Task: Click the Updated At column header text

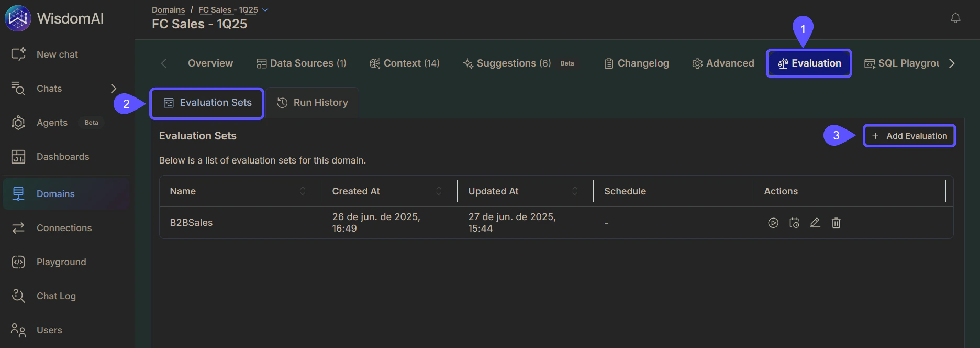Action: 493,191
